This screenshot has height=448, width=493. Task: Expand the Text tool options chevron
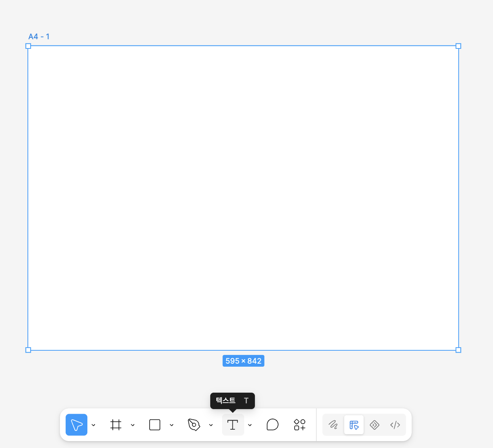click(250, 425)
